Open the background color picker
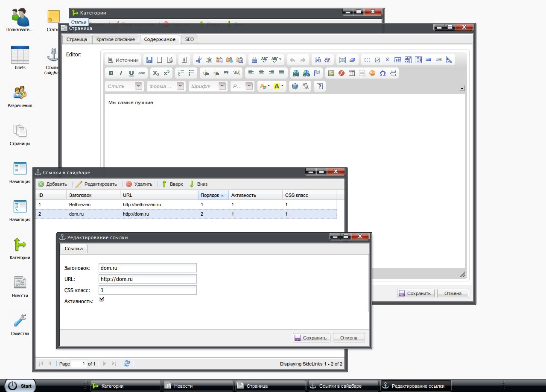Screen dimensions: 546x392 point(279,86)
